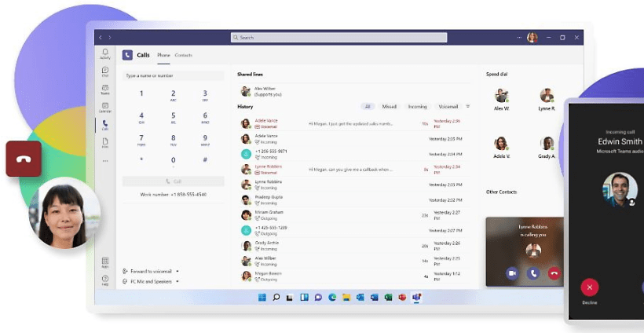Launch Microsoft Edge from the taskbar

coord(332,298)
